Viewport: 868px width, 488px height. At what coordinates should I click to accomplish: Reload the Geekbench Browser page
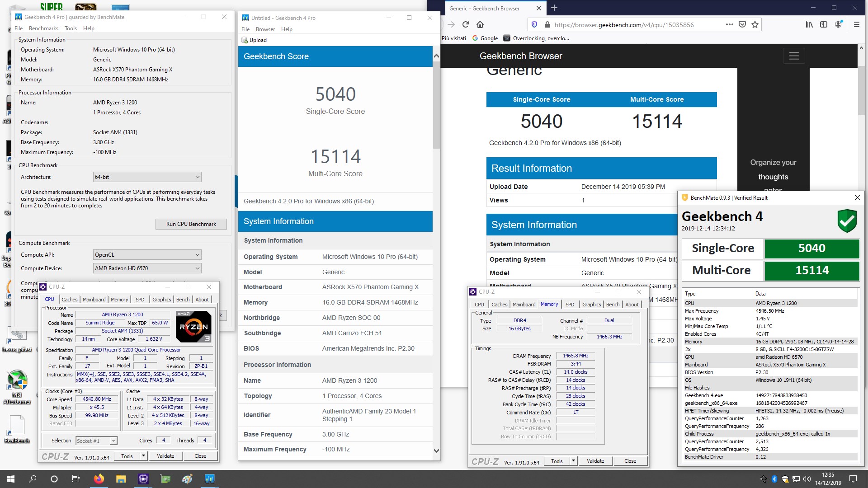click(x=466, y=24)
